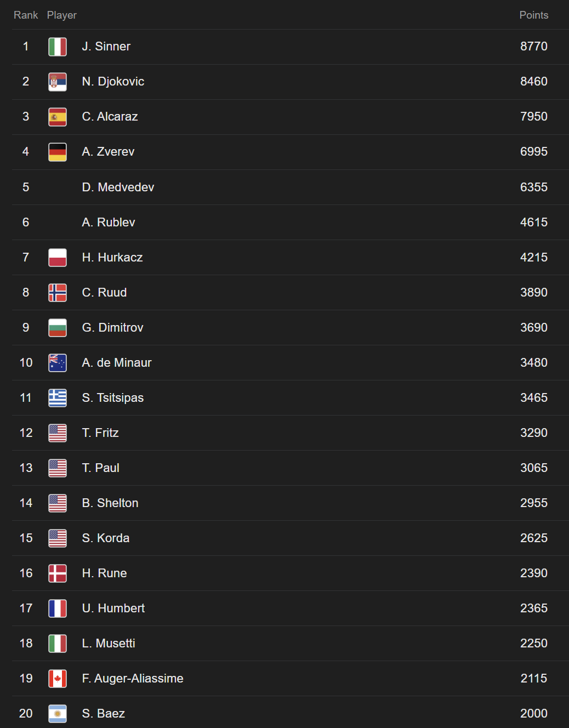Click the Greece flag next to S. Tsitsipas
This screenshot has height=728, width=569.
(x=58, y=397)
